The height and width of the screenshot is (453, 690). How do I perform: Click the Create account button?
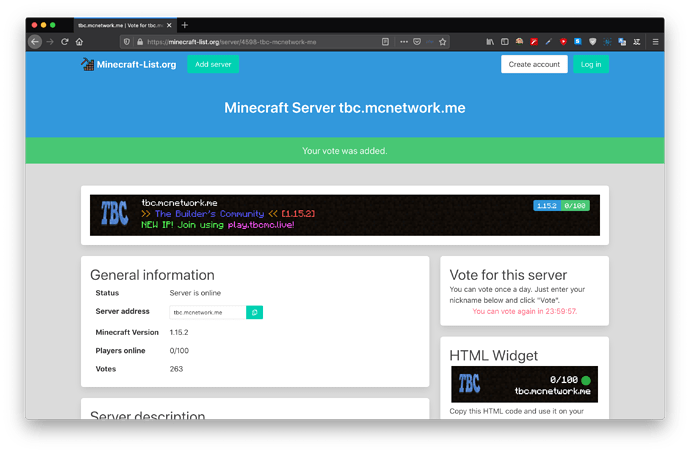pos(534,64)
